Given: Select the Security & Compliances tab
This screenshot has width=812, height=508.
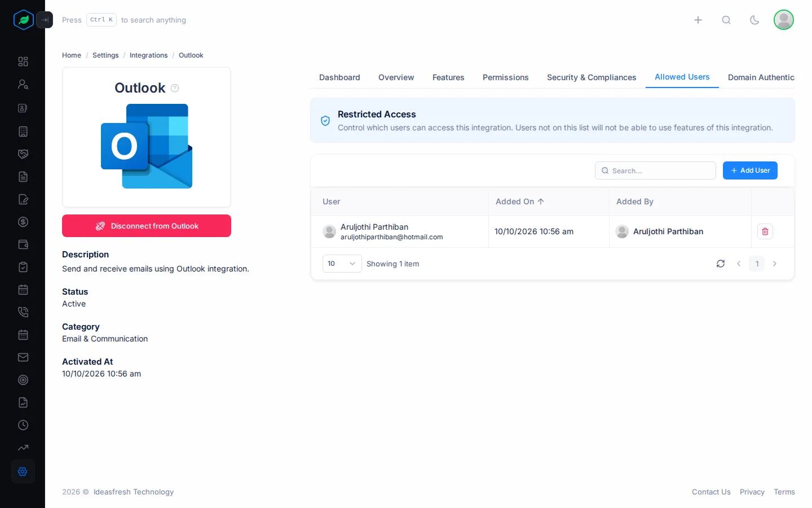Looking at the screenshot, I should pos(592,77).
